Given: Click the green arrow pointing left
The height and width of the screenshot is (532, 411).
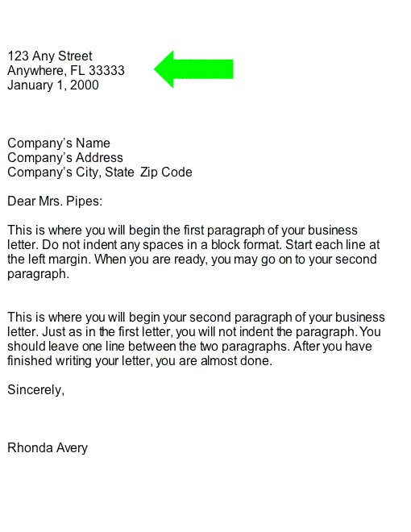Looking at the screenshot, I should click(193, 69).
